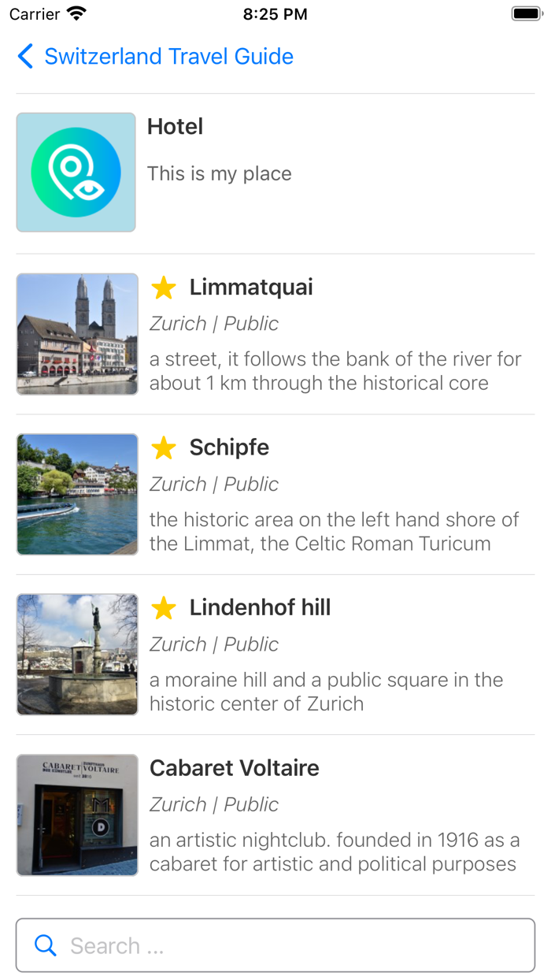Click the Lindenhof hill fountain thumbnail

click(x=76, y=654)
